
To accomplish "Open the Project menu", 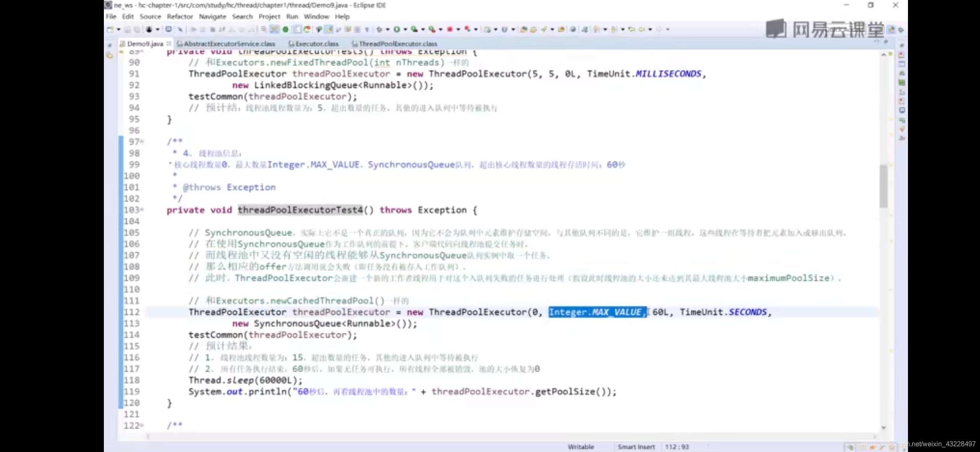I will point(269,16).
